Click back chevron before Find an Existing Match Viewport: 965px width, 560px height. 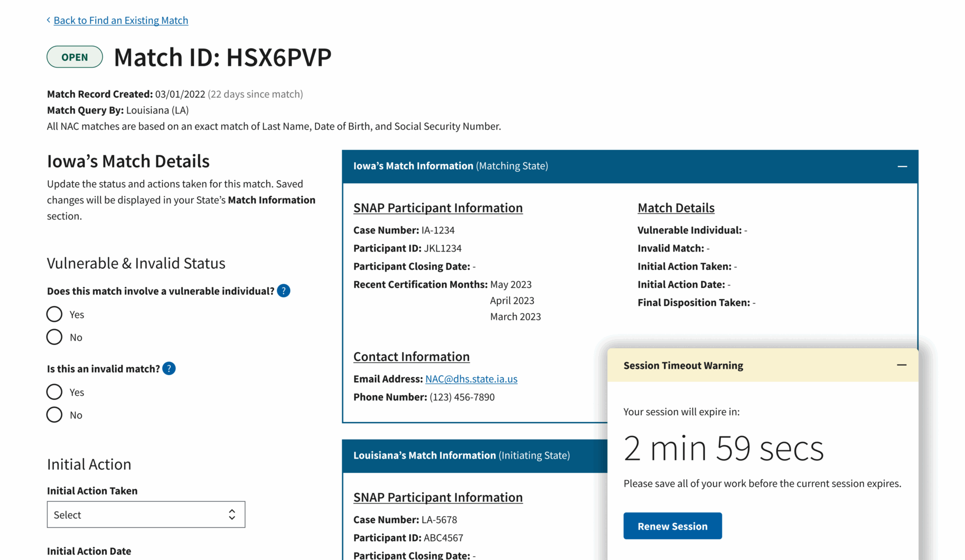[49, 20]
